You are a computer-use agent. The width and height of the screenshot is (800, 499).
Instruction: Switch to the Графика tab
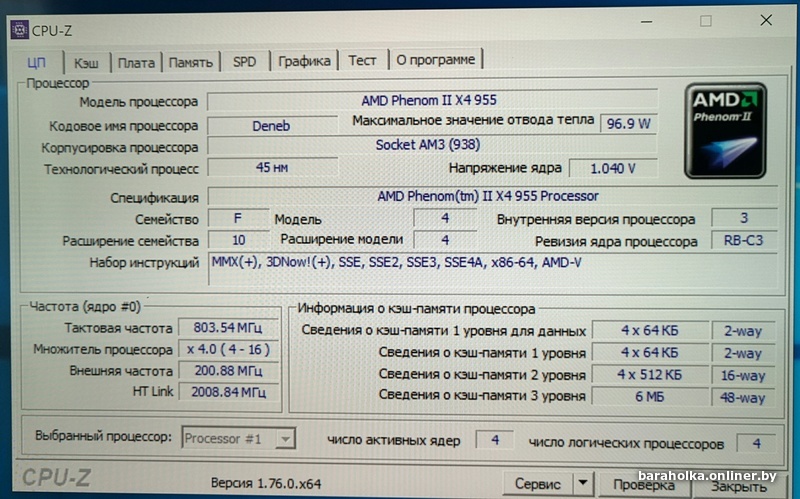click(x=304, y=61)
